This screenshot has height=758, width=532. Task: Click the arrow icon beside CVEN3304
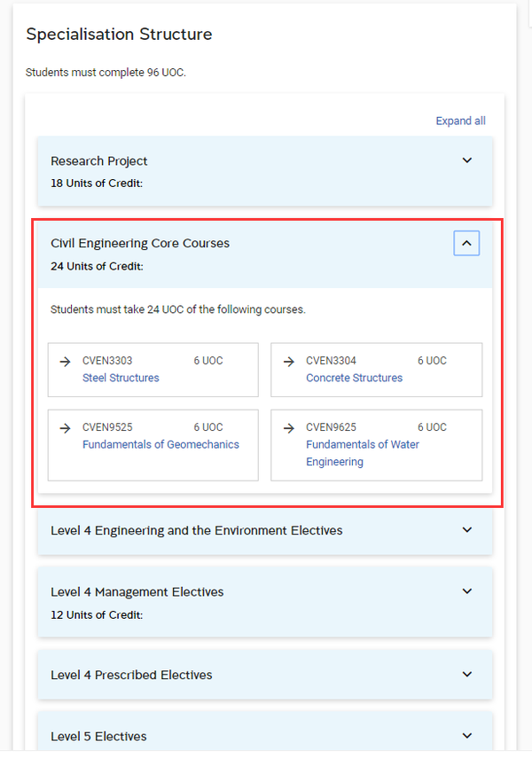click(x=289, y=362)
